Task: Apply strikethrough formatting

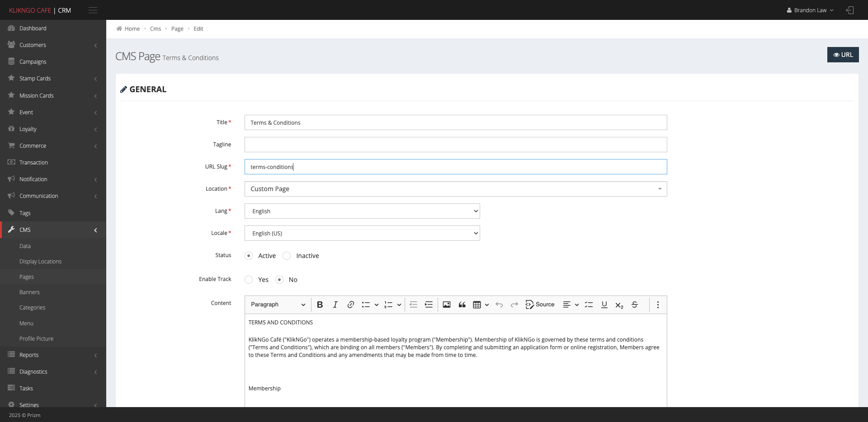Action: click(635, 305)
